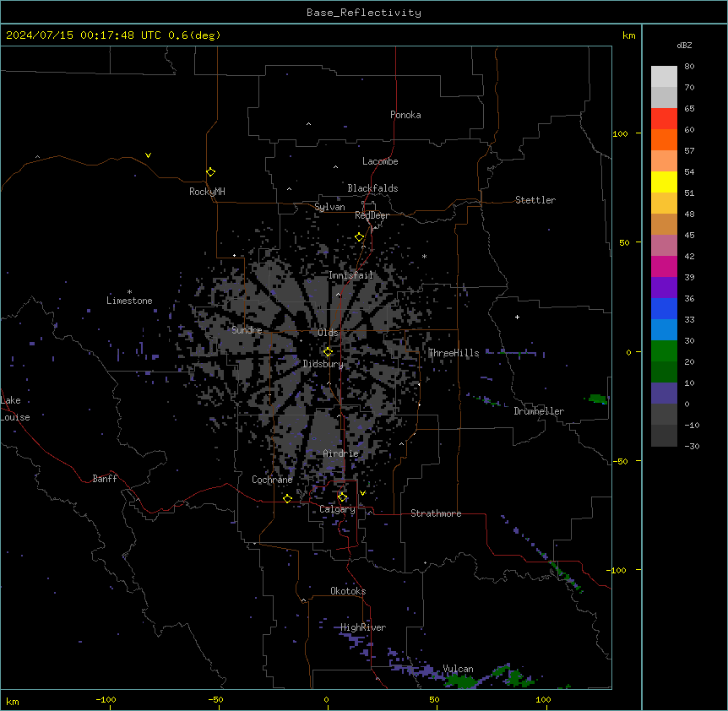Select the 36 dBZ purple legend swatch

664,287
